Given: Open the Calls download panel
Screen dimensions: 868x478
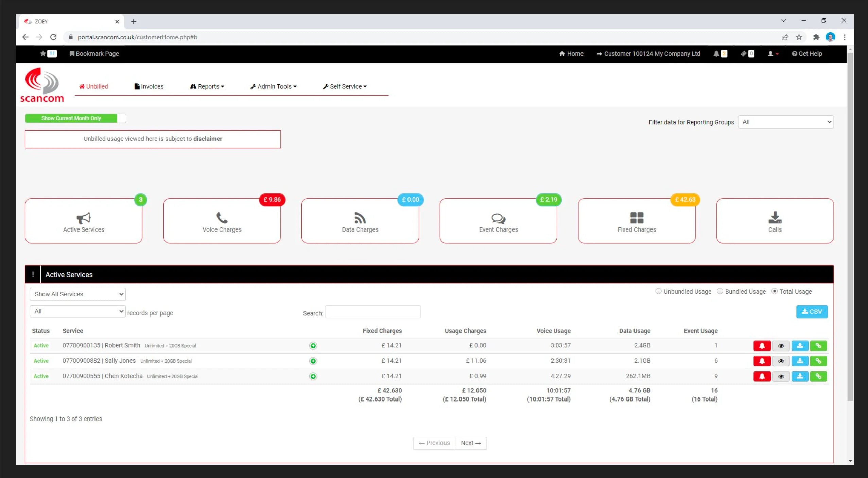Looking at the screenshot, I should [x=774, y=221].
